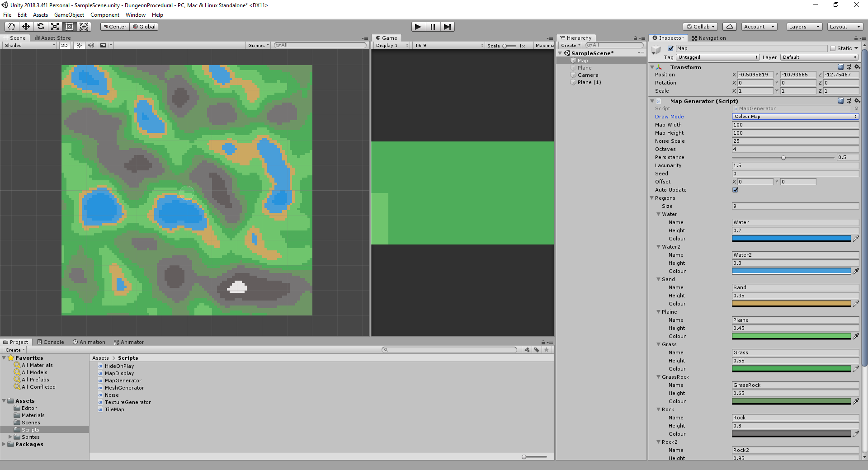868x470 pixels.
Task: Open the GameObject menu
Action: (x=69, y=15)
